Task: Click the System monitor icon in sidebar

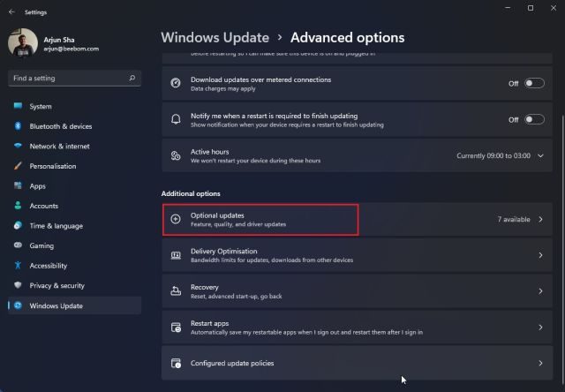Action: click(x=18, y=106)
